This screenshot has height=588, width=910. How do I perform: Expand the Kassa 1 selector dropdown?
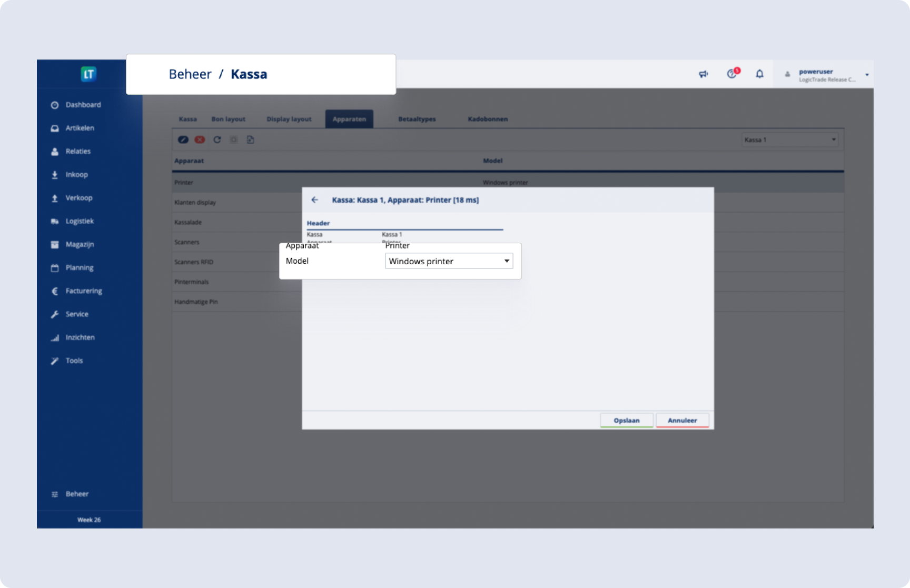789,139
